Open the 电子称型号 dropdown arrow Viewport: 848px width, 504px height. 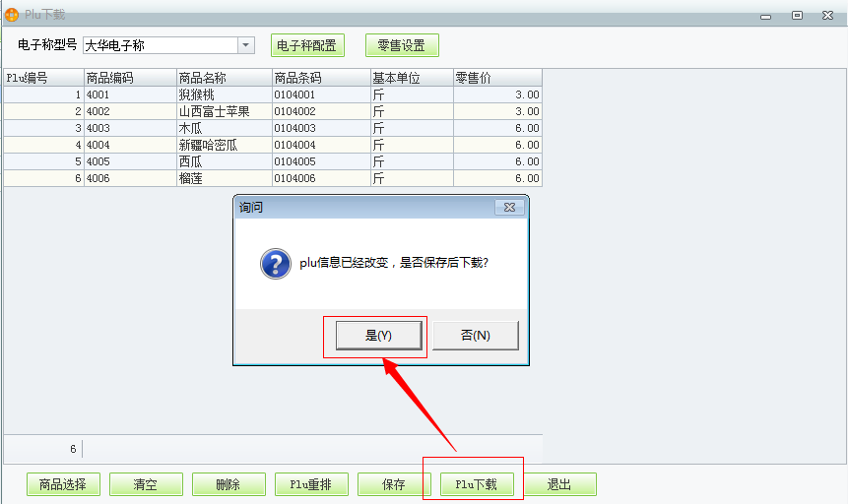[245, 45]
